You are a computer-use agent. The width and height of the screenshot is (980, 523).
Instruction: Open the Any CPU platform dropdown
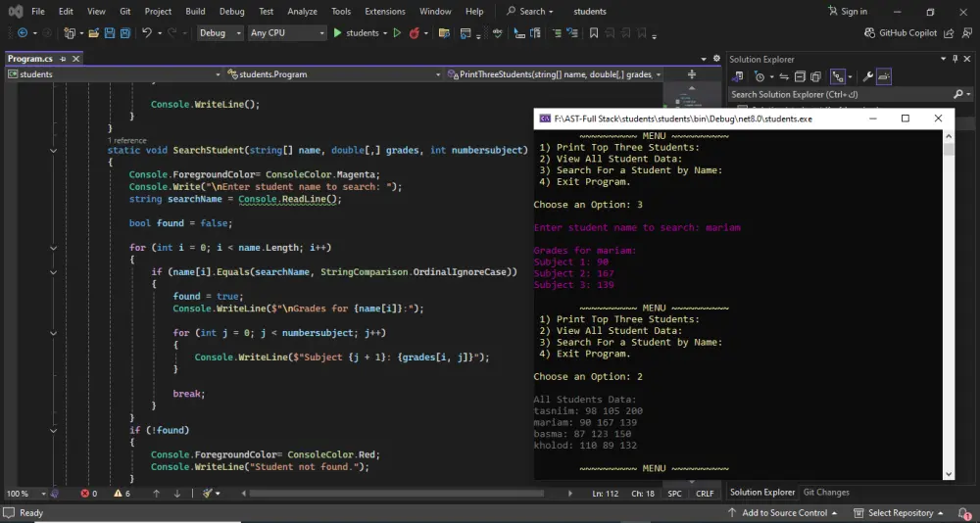(286, 33)
